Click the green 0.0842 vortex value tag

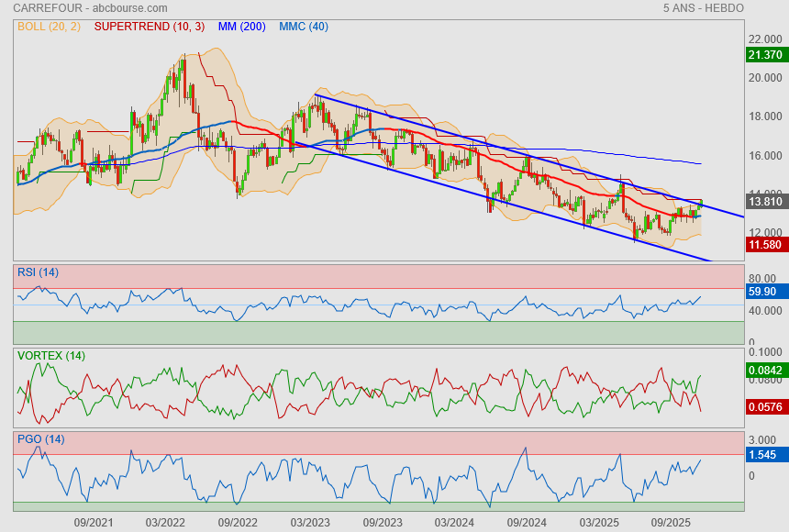(766, 371)
